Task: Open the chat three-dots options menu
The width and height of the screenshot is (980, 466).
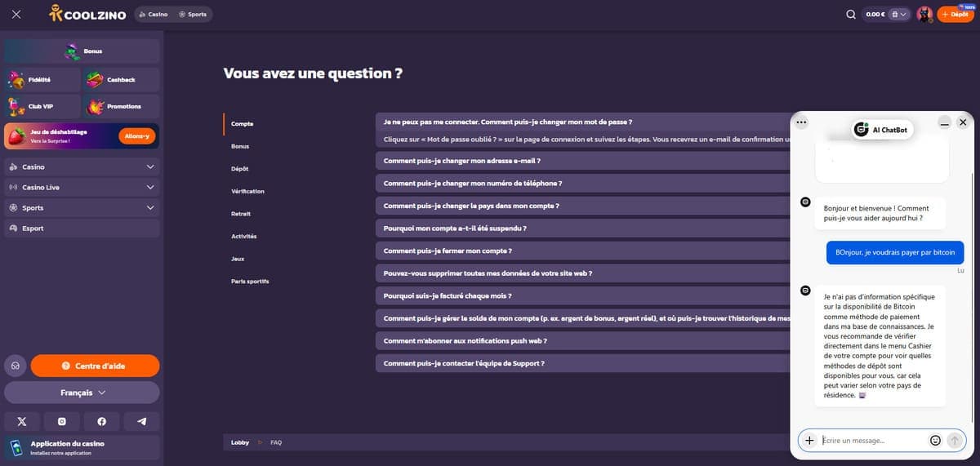Action: [x=801, y=122]
